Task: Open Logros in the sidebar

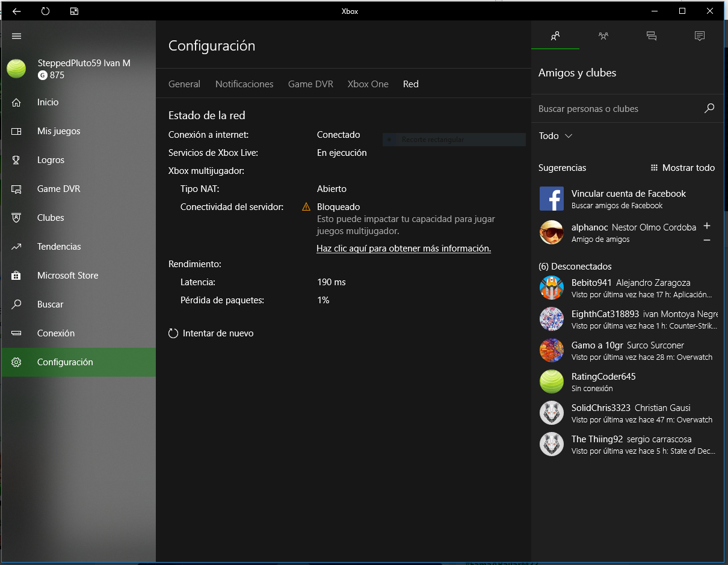Action: point(79,160)
